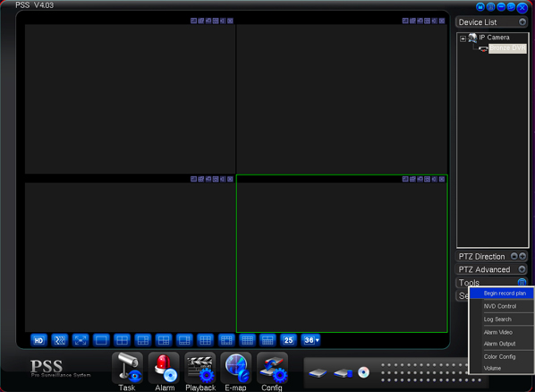
Task: Choose the 25-window layout button
Action: click(289, 340)
